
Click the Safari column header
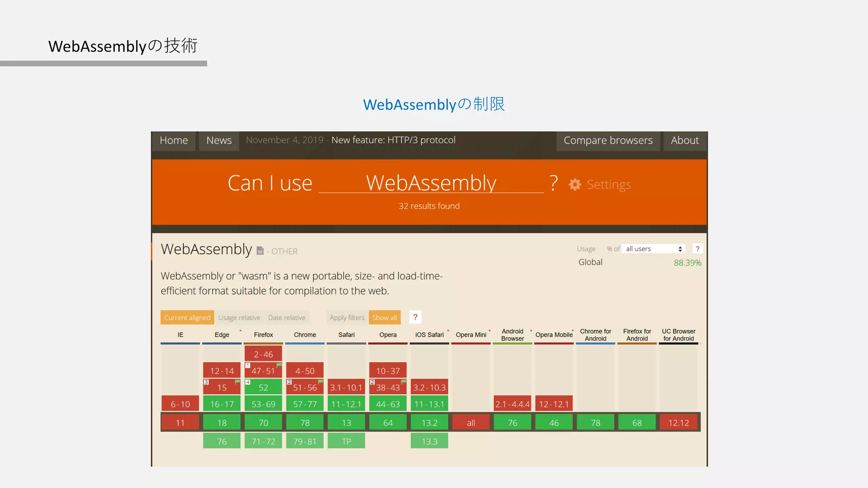[346, 335]
